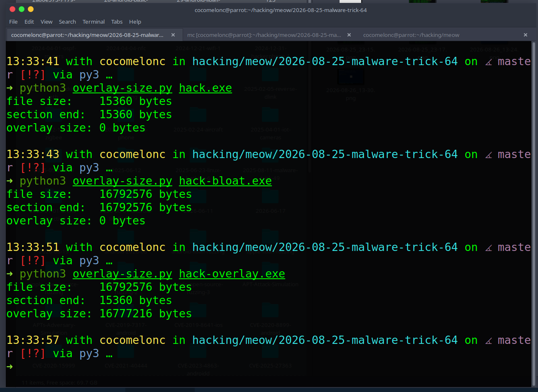Click the 13:33:43 timestamp
The height and width of the screenshot is (392, 538).
pos(33,154)
